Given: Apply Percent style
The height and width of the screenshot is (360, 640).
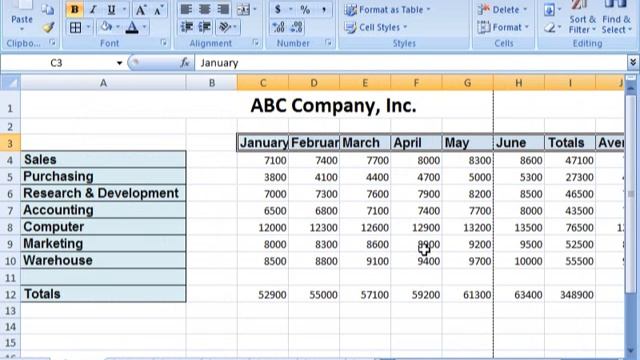Looking at the screenshot, I should click(305, 9).
